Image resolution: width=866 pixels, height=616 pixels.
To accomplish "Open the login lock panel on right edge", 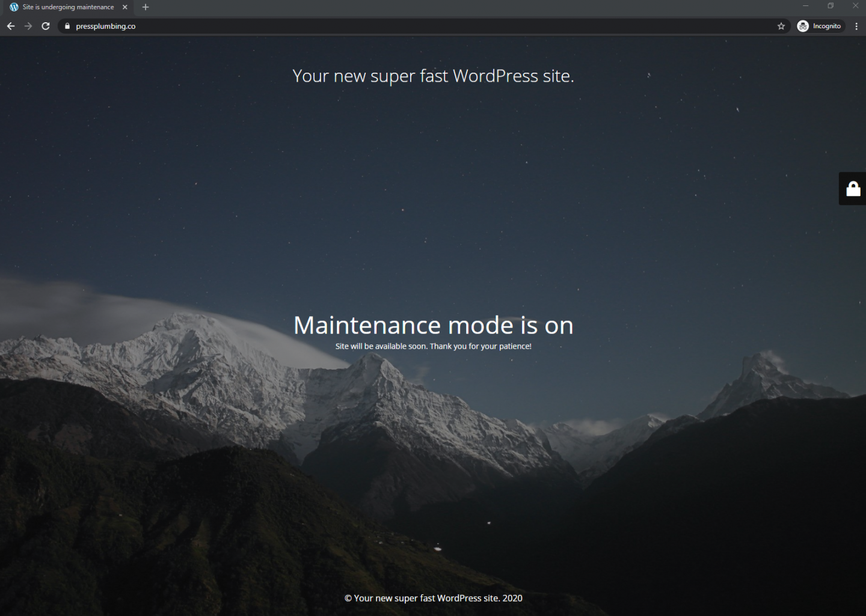I will tap(853, 189).
